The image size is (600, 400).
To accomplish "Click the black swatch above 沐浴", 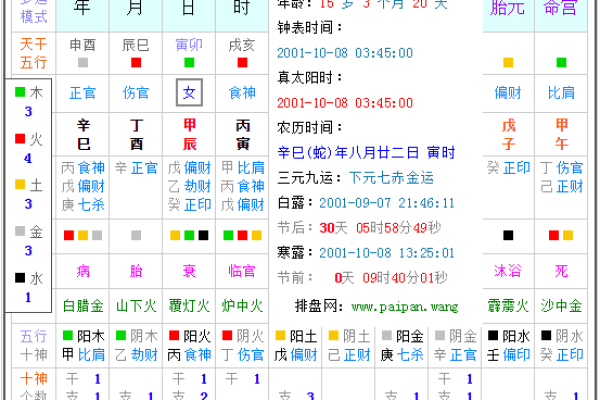I will coord(508,235).
